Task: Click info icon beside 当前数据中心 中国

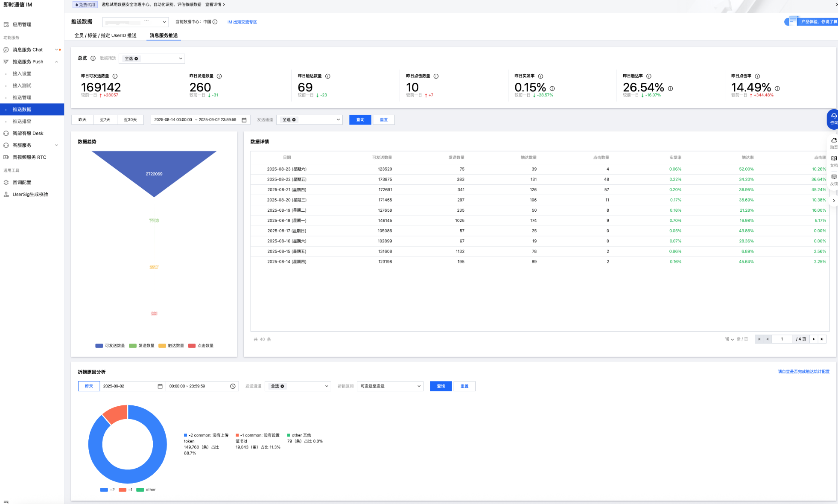Action: coord(215,22)
